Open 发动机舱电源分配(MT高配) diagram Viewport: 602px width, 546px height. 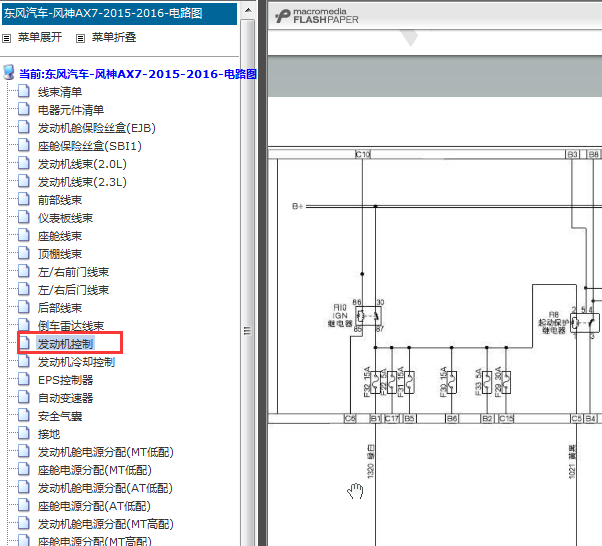[106, 524]
